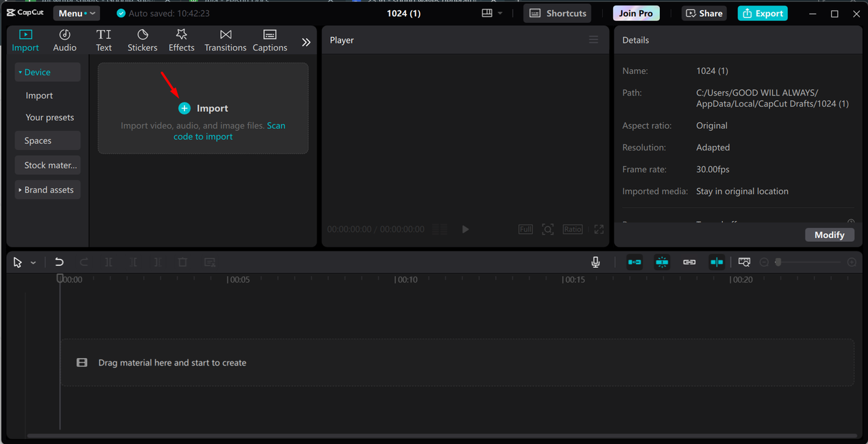Click the Join Pro button
The height and width of the screenshot is (444, 868).
(636, 14)
